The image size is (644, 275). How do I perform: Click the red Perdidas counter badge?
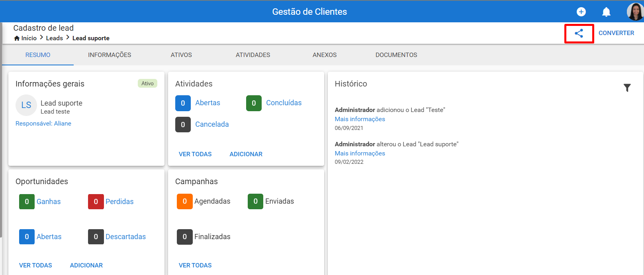(96, 202)
